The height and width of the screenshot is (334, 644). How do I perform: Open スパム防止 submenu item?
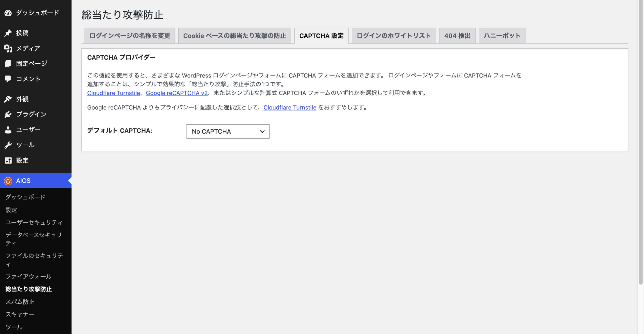coord(20,302)
